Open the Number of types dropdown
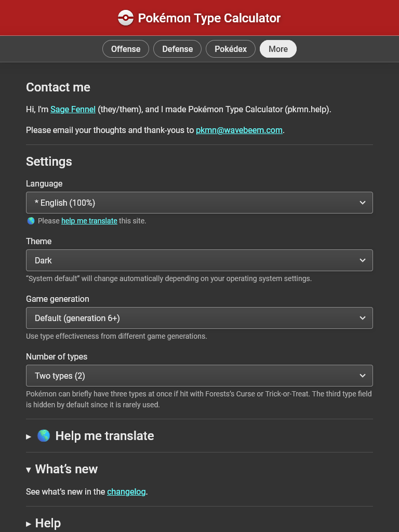 (x=199, y=376)
